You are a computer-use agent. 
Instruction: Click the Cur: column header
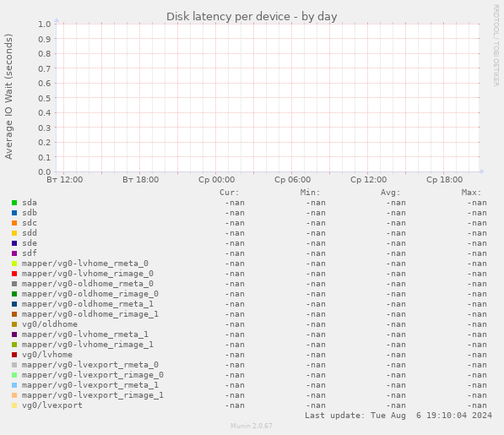tap(230, 193)
